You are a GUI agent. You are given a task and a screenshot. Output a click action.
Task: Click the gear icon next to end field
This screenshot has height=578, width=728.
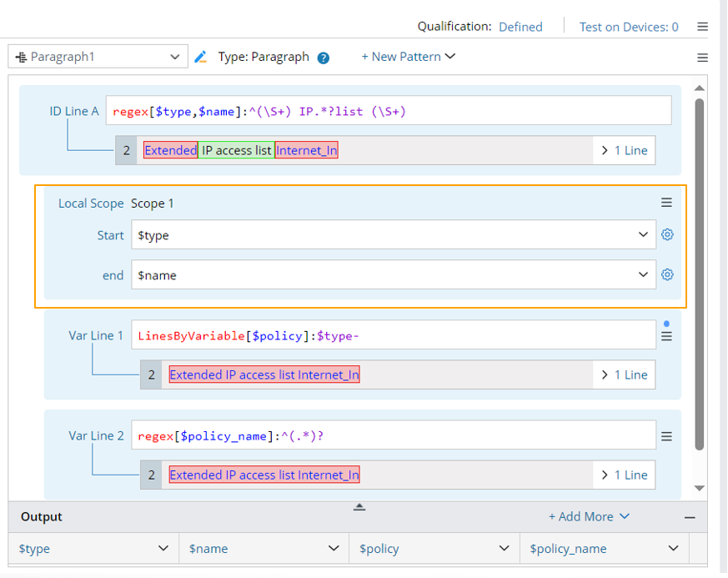pos(667,274)
